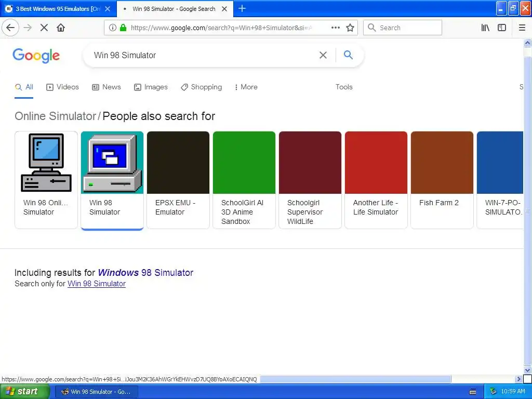The height and width of the screenshot is (399, 532).
Task: Open the Firefox hamburger menu
Action: click(x=522, y=28)
